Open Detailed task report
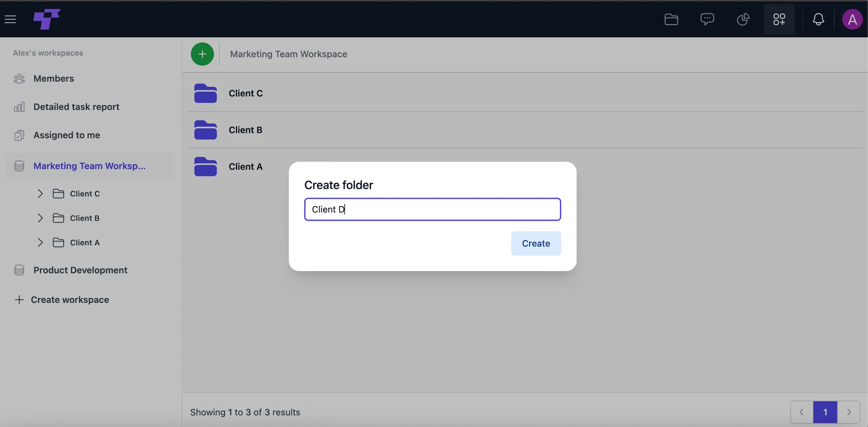Image resolution: width=868 pixels, height=427 pixels. pos(76,107)
